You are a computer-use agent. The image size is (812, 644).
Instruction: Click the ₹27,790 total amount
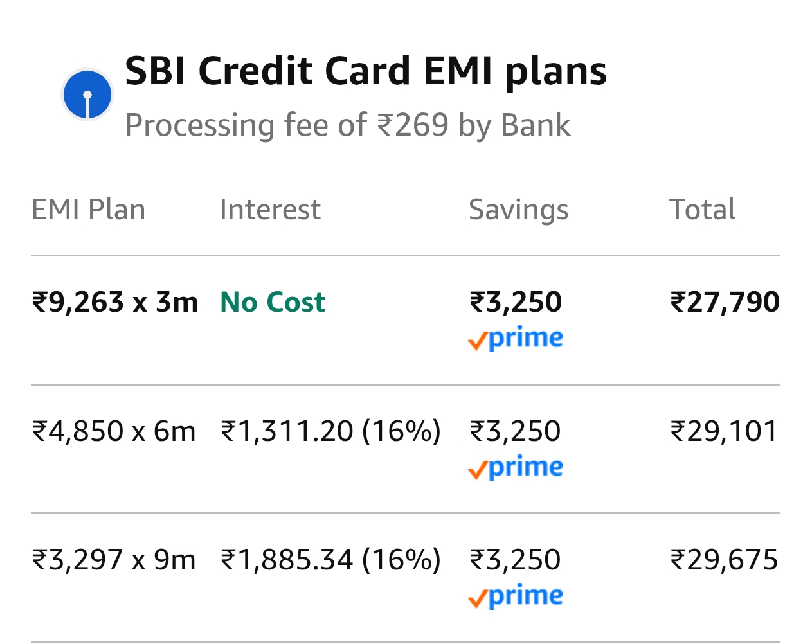(x=725, y=302)
